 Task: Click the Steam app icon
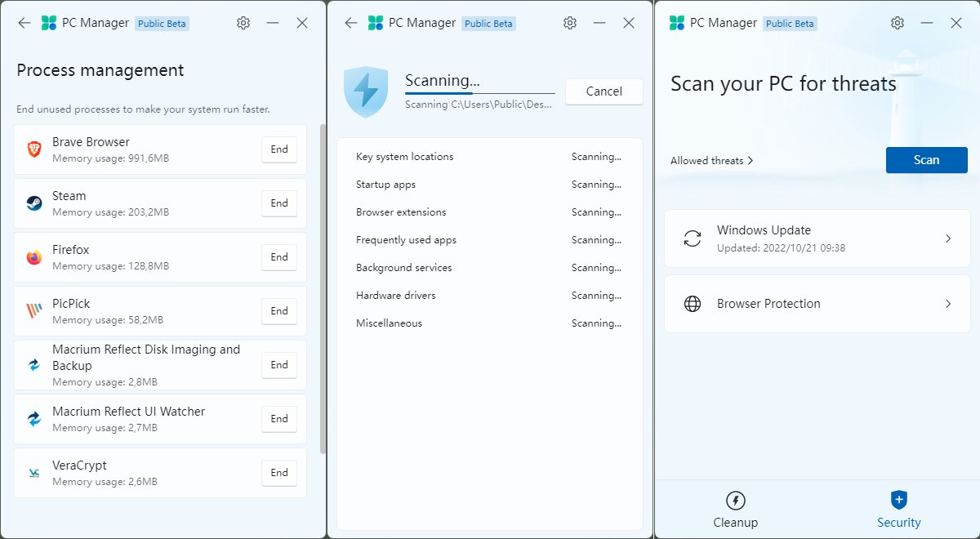pos(34,203)
